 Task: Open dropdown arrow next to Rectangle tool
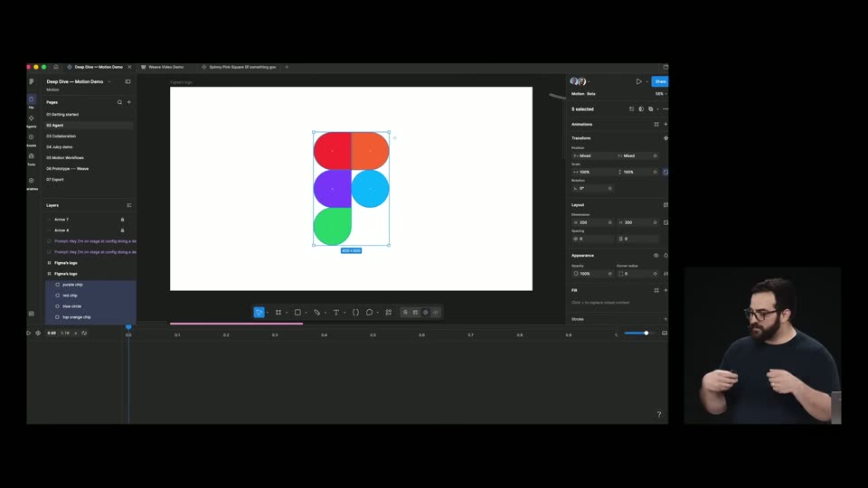307,313
